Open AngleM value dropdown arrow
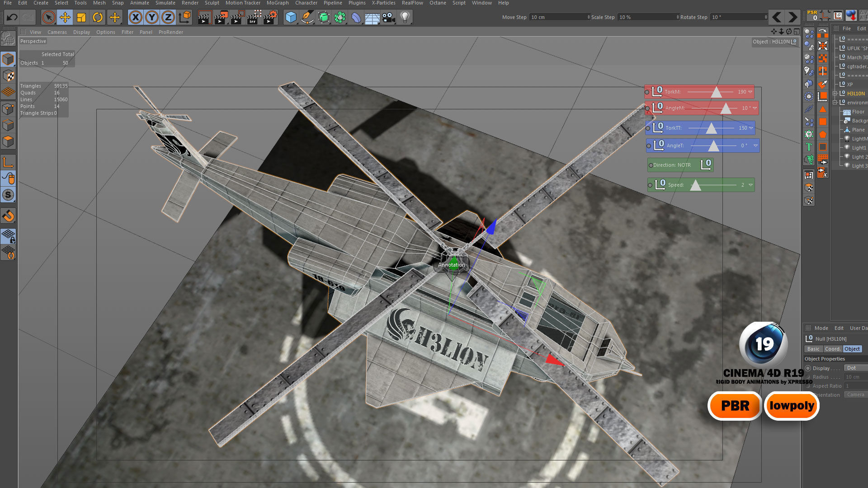 [755, 108]
